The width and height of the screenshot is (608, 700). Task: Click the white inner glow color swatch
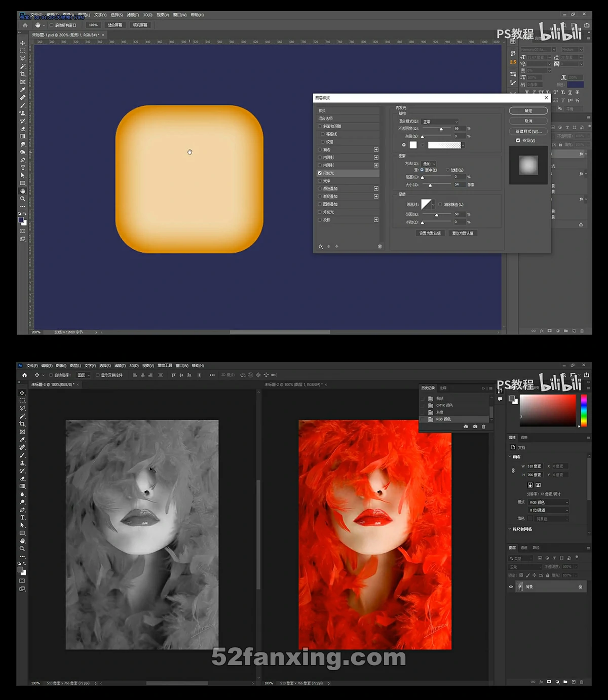413,145
